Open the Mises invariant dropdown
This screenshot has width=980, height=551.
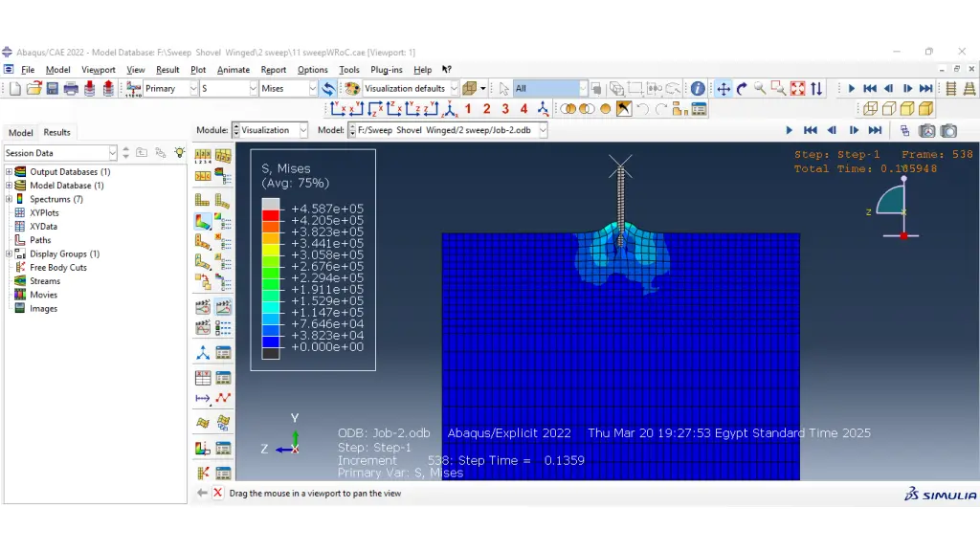289,89
